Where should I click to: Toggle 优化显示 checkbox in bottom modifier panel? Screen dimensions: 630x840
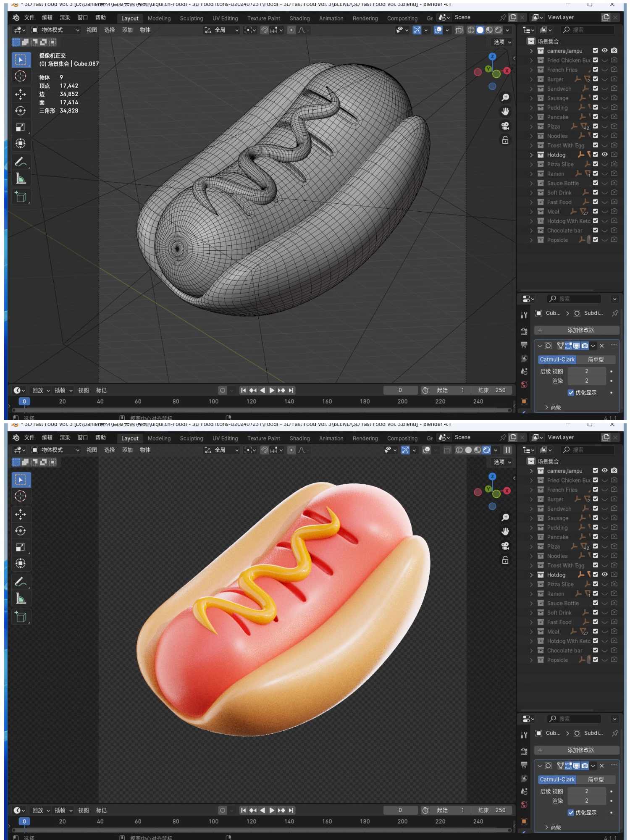tap(571, 813)
